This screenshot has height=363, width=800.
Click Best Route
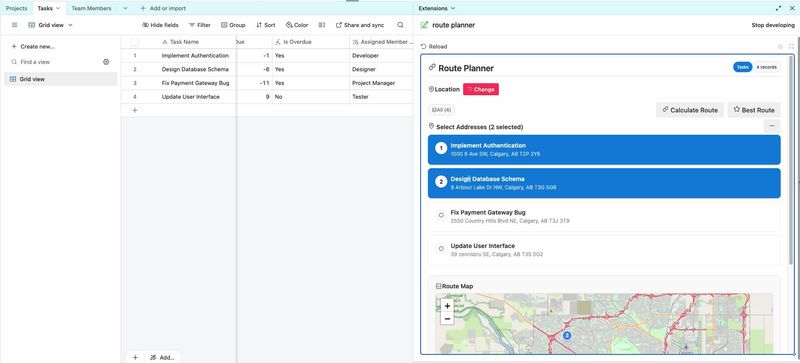pos(754,110)
